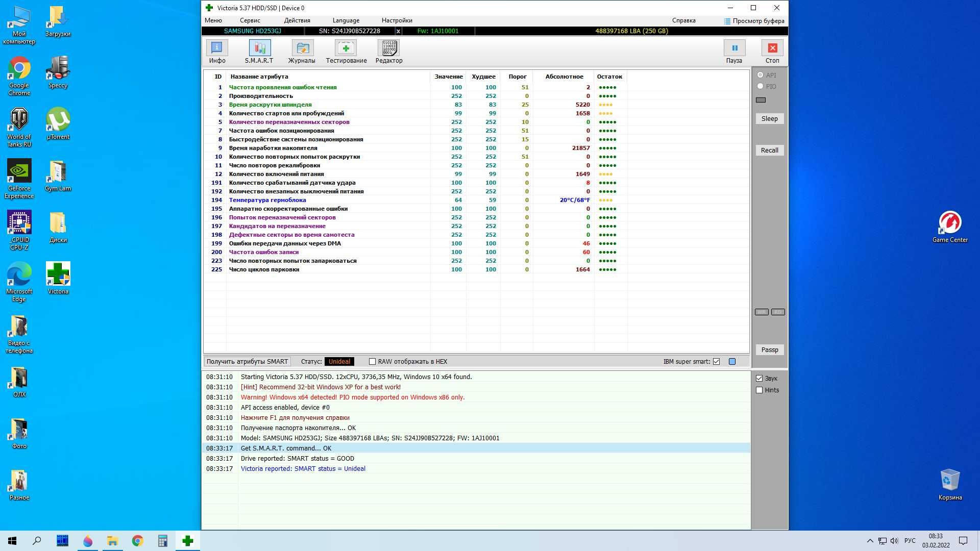Viewport: 980px width, 551px height.
Task: Open Windows Start menu
Action: (12, 541)
